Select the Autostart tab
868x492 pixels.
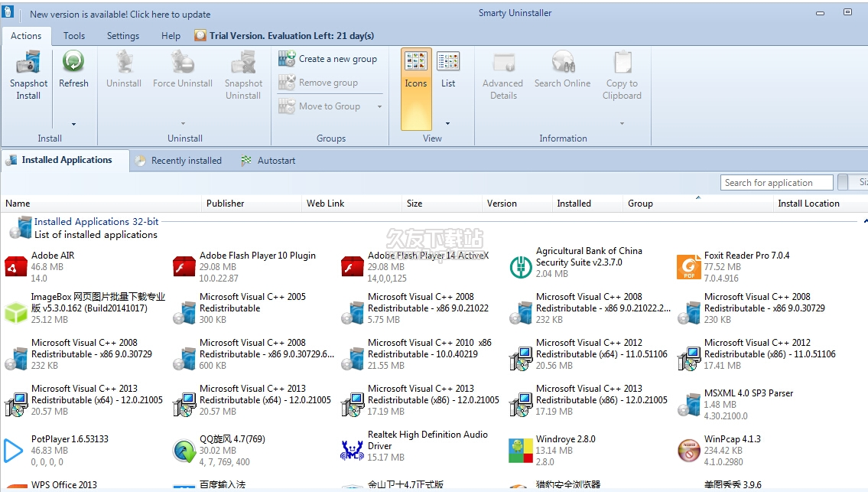coord(268,161)
